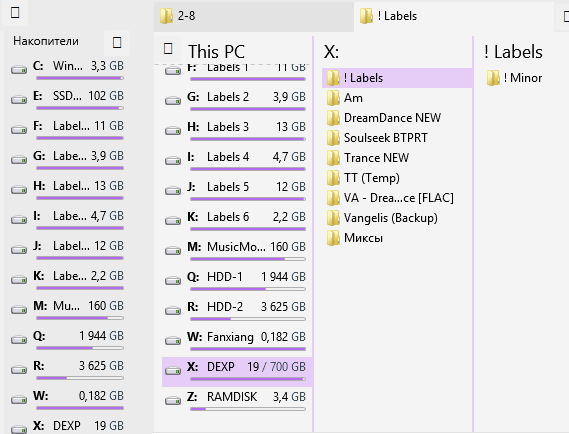Image resolution: width=569 pixels, height=434 pixels.
Task: Open TT (Temp) folder
Action: click(x=397, y=178)
